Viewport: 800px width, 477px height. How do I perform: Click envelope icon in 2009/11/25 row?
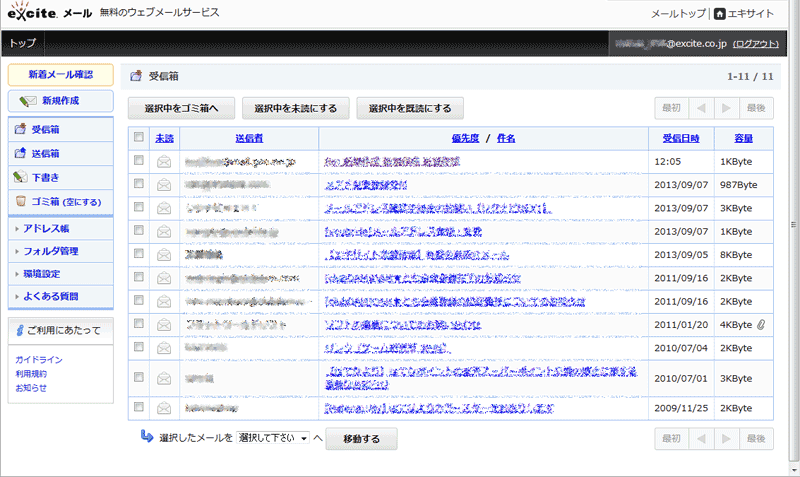pos(164,408)
